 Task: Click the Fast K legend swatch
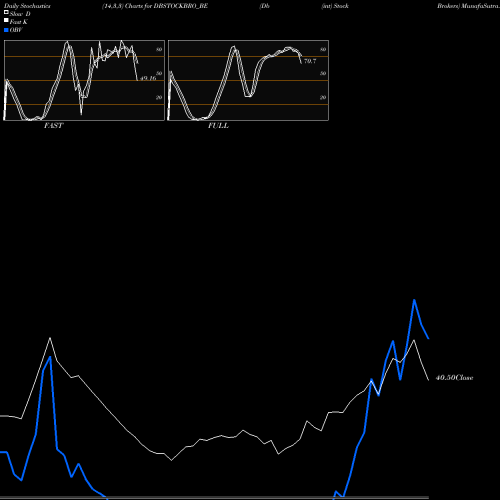pos(6,21)
